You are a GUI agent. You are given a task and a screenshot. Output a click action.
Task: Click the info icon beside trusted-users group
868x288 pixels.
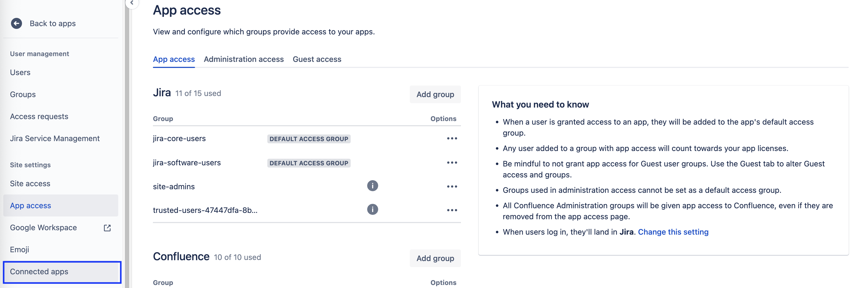[x=372, y=210]
